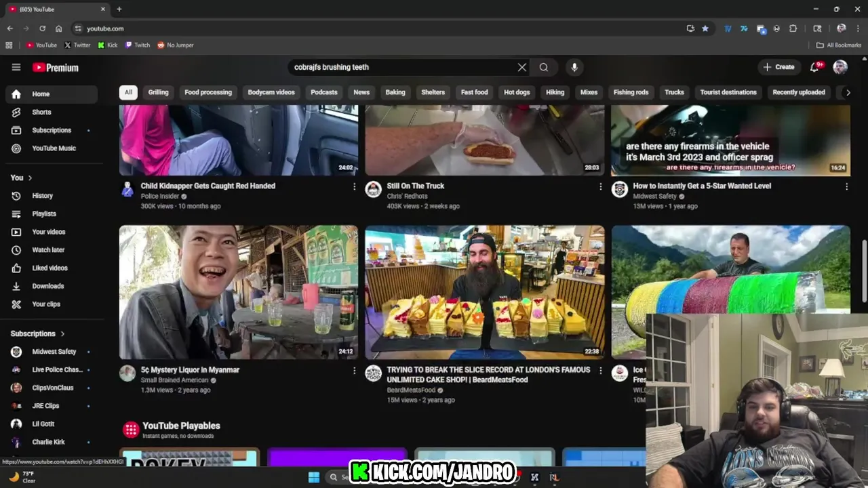Select the Tourist destinations filter chip

(728, 92)
